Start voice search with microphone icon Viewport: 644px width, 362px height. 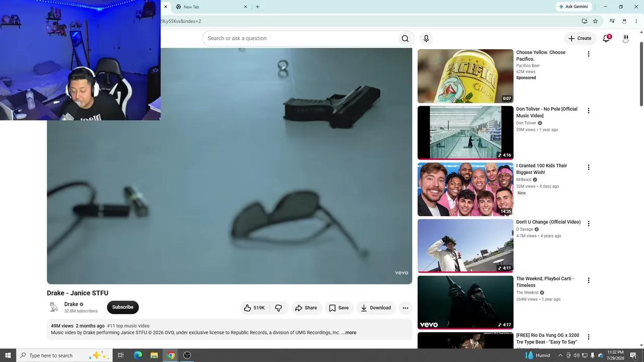(x=426, y=39)
